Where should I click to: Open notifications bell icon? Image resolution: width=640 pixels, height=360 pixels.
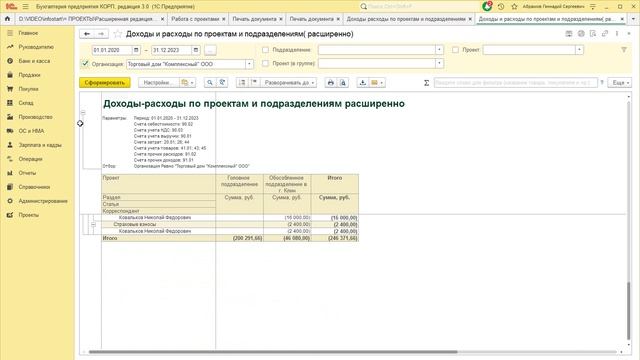coord(487,7)
